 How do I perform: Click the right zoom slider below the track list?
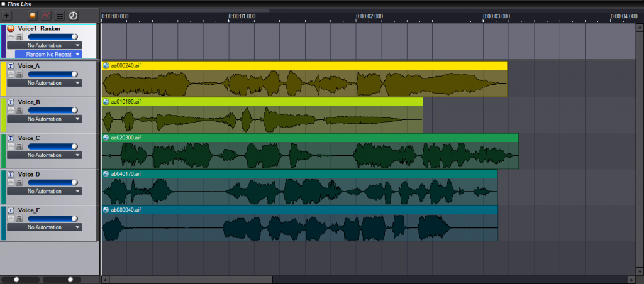62,280
